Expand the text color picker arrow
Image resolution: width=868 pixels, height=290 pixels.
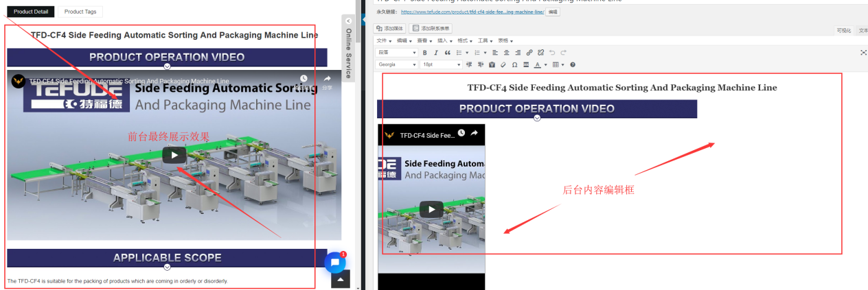(546, 64)
